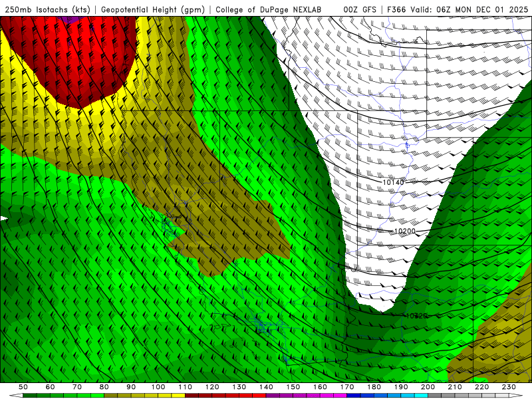Pick the yellow swatch below the 110 label

[178, 396]
